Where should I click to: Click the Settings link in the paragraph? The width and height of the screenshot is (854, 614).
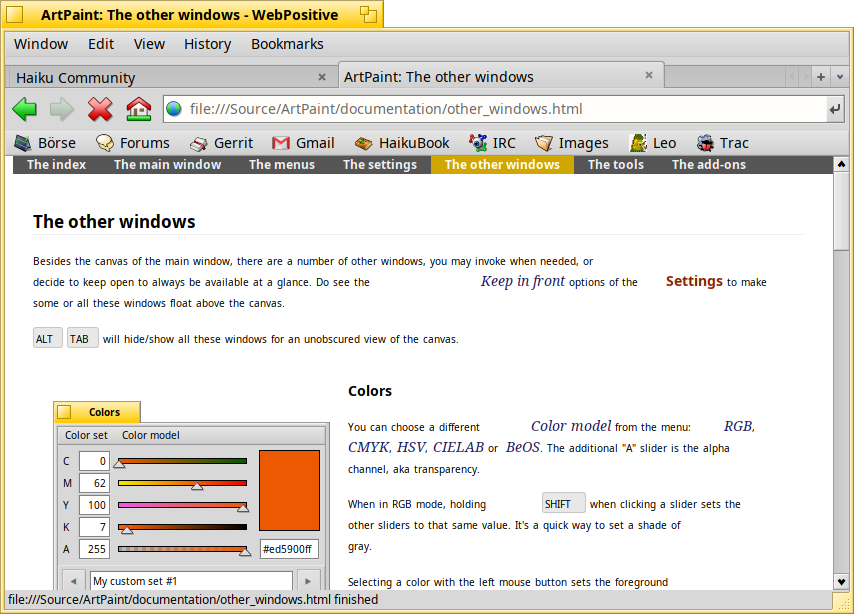694,282
